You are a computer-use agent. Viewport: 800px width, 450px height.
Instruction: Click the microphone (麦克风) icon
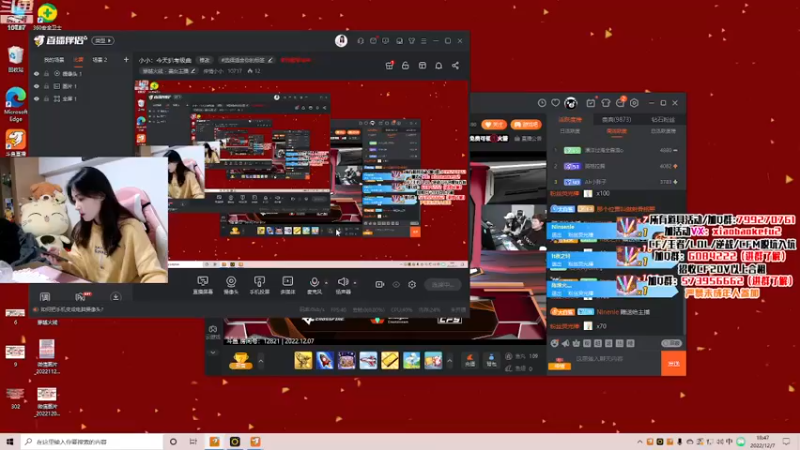pyautogui.click(x=314, y=285)
